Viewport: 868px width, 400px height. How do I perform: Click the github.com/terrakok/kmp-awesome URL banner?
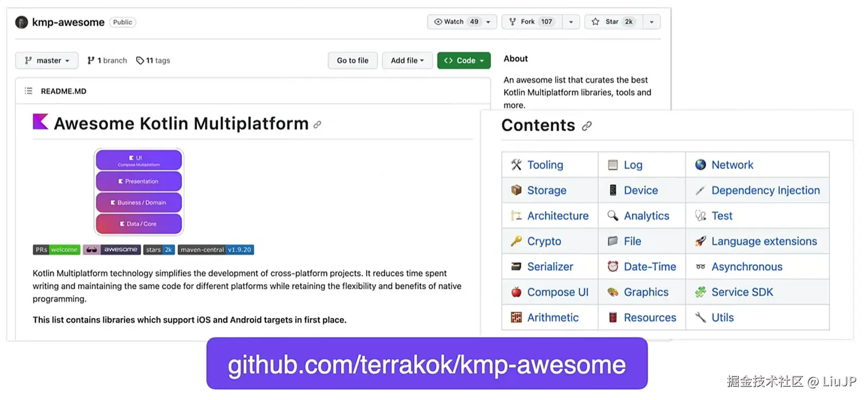point(427,364)
